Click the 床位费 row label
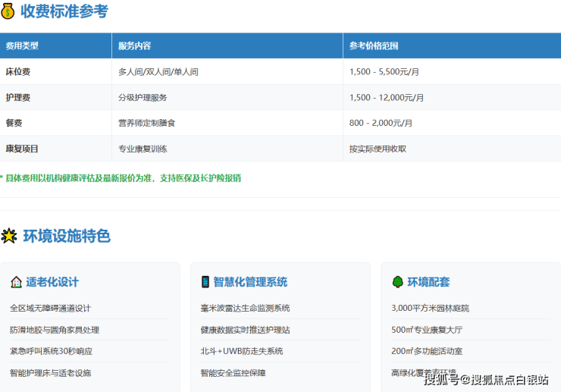Viewport: 561px width, 392px height. (18, 71)
